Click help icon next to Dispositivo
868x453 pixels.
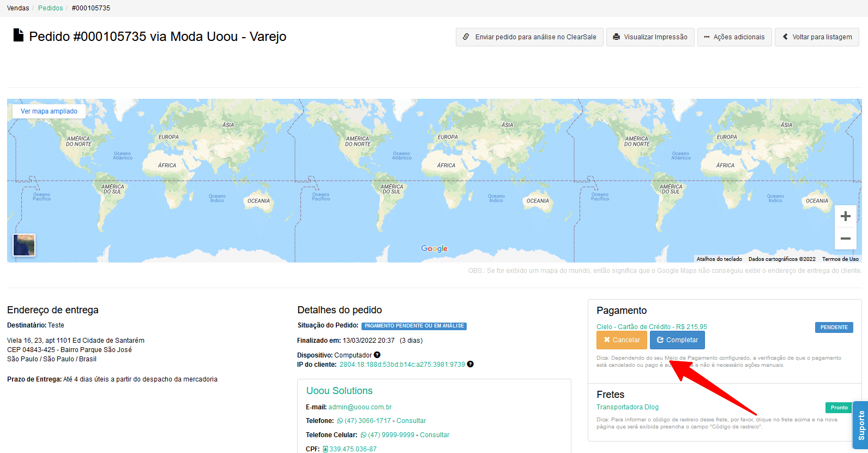click(x=377, y=355)
